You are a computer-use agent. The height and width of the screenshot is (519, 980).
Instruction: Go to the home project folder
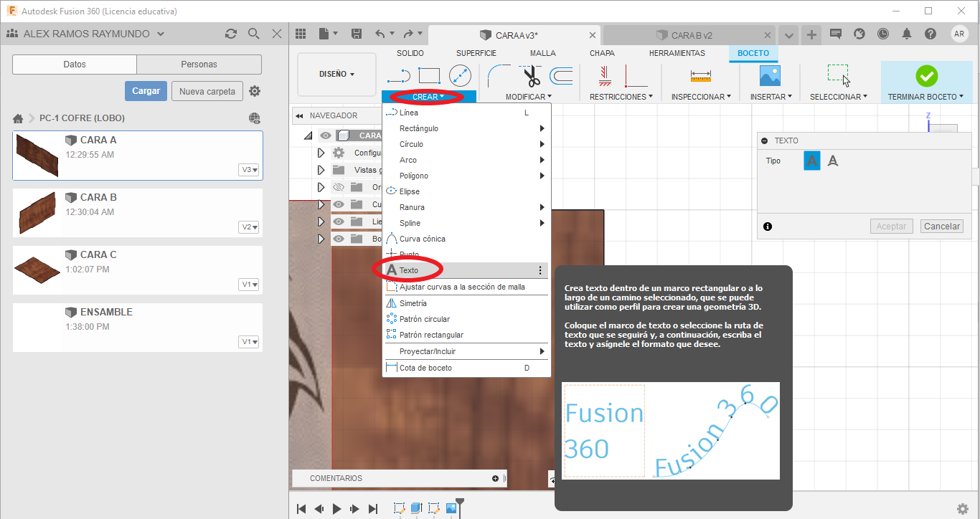18,118
